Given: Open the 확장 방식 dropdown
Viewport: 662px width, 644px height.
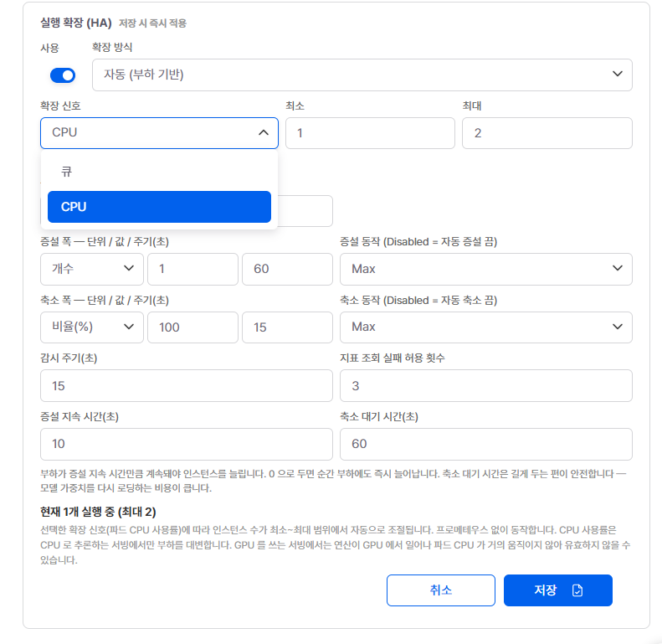Looking at the screenshot, I should pos(362,75).
